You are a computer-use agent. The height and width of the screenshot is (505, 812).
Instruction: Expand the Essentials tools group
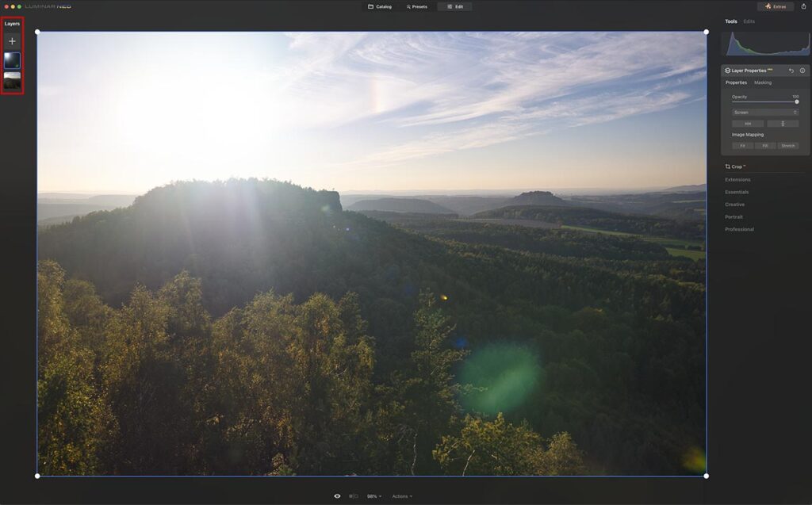[x=737, y=192]
